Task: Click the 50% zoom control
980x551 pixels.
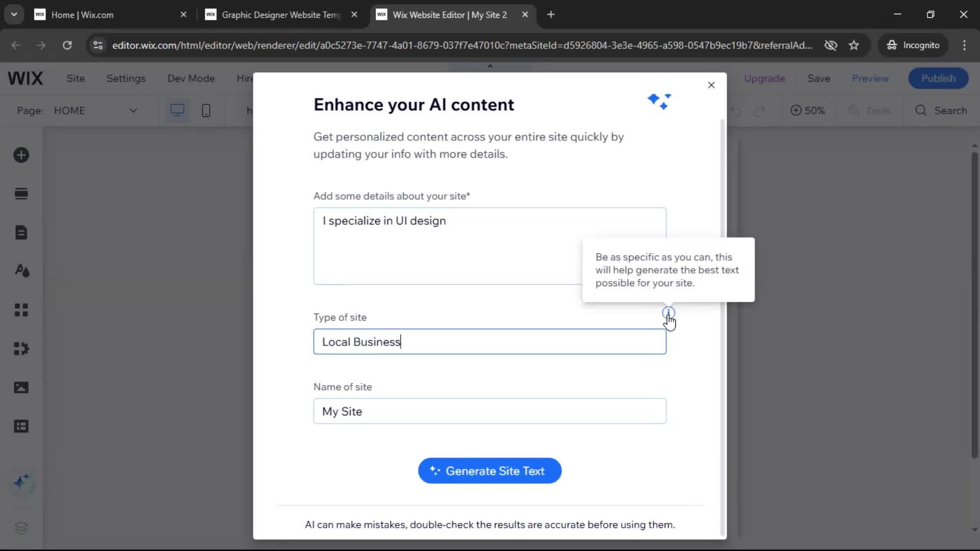Action: (x=807, y=111)
